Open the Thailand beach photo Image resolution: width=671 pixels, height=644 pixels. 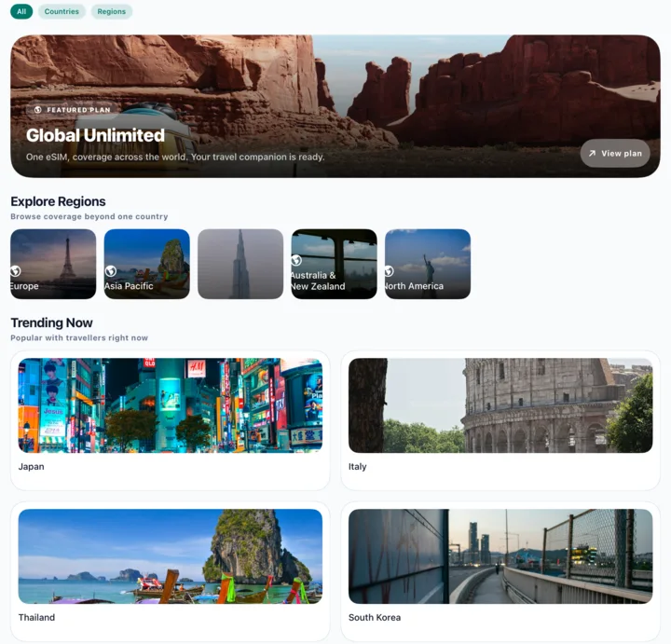(171, 556)
